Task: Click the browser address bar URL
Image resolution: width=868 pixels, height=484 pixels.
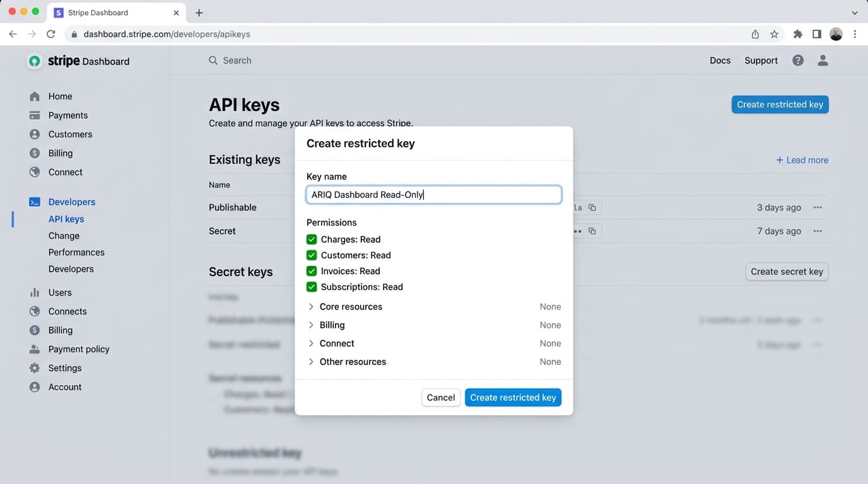Action: pyautogui.click(x=167, y=34)
